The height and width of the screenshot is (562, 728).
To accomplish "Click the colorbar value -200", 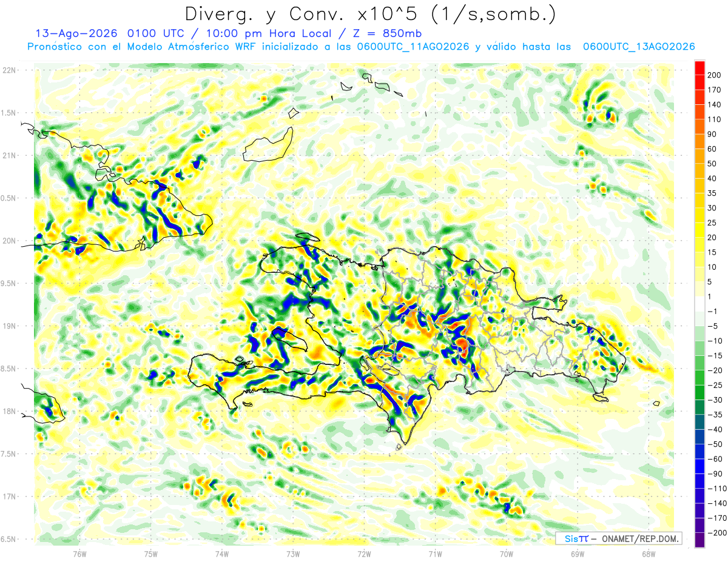I will point(718,532).
